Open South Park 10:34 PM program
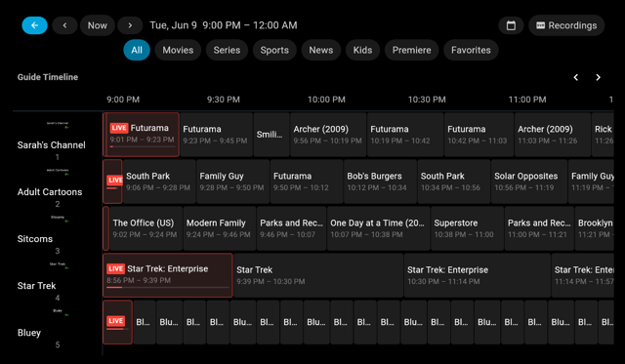Viewport: 625px width, 364px height. [x=453, y=182]
